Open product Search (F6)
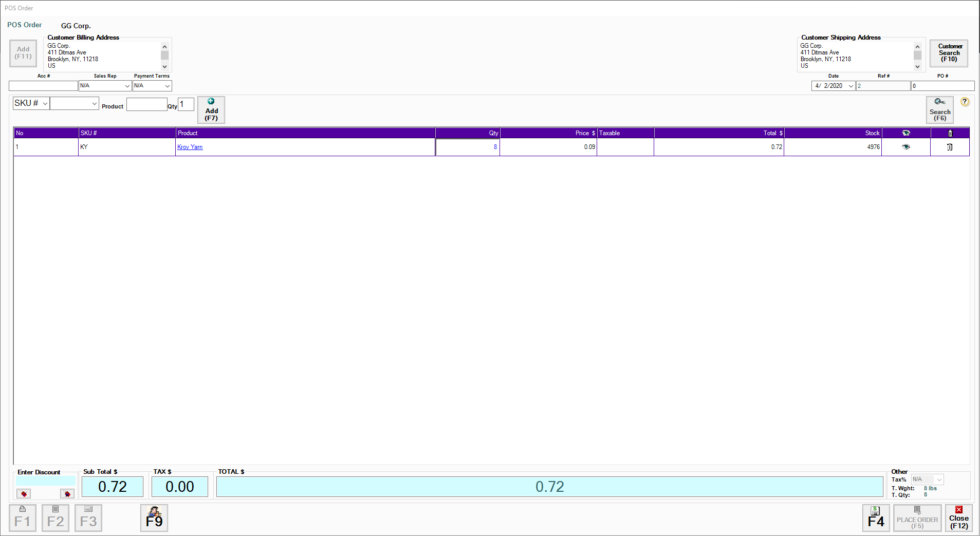Screen dimensions: 980x536 939,109
